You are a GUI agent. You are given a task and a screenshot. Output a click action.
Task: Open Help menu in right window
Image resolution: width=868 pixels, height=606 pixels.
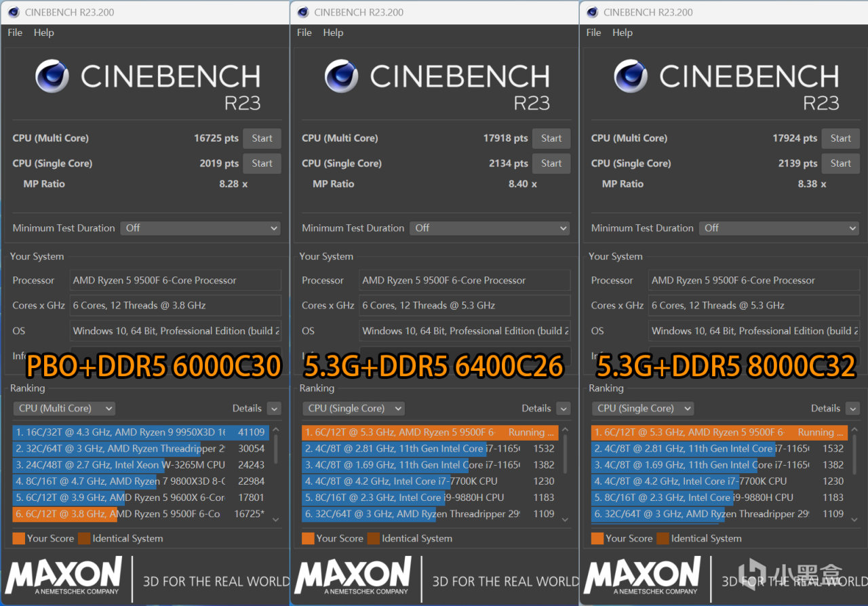point(623,33)
